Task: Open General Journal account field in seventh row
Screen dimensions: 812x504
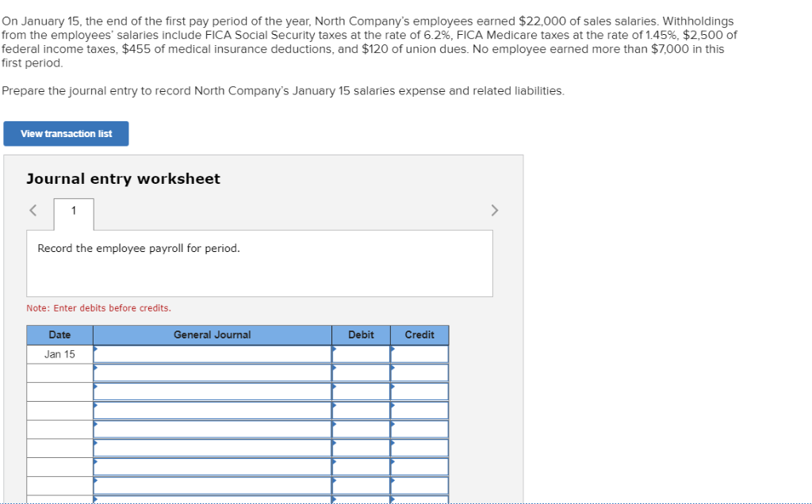Action: coord(213,468)
